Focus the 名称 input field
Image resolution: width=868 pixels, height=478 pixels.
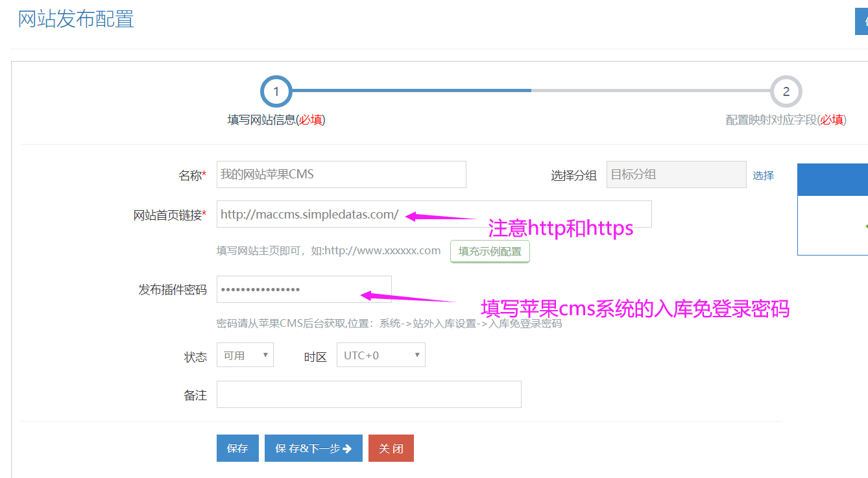pos(341,174)
